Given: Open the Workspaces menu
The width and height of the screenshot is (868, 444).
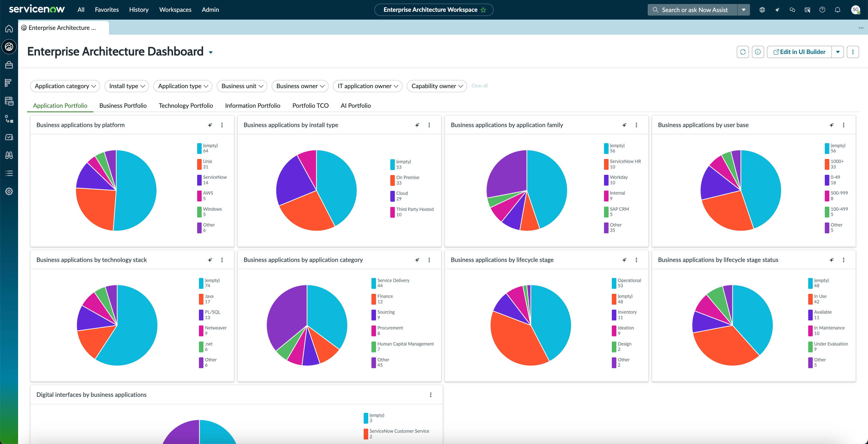Looking at the screenshot, I should (x=175, y=10).
